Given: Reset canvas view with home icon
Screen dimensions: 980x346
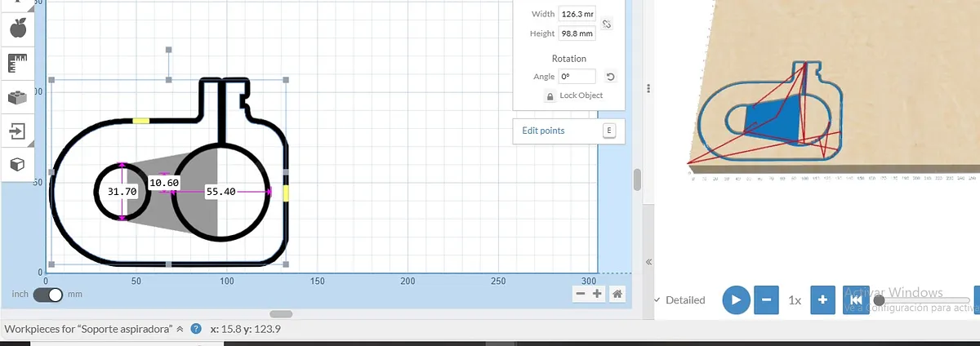Looking at the screenshot, I should (x=618, y=294).
